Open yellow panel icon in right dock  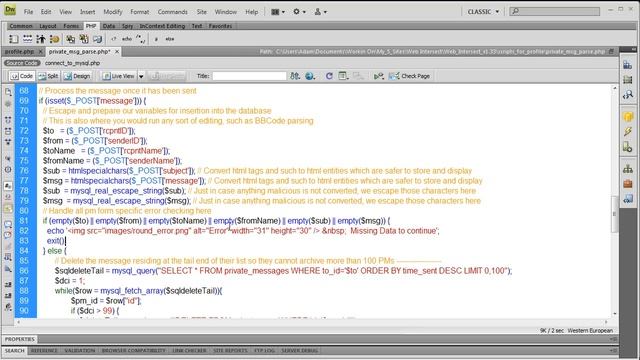pos(628,117)
